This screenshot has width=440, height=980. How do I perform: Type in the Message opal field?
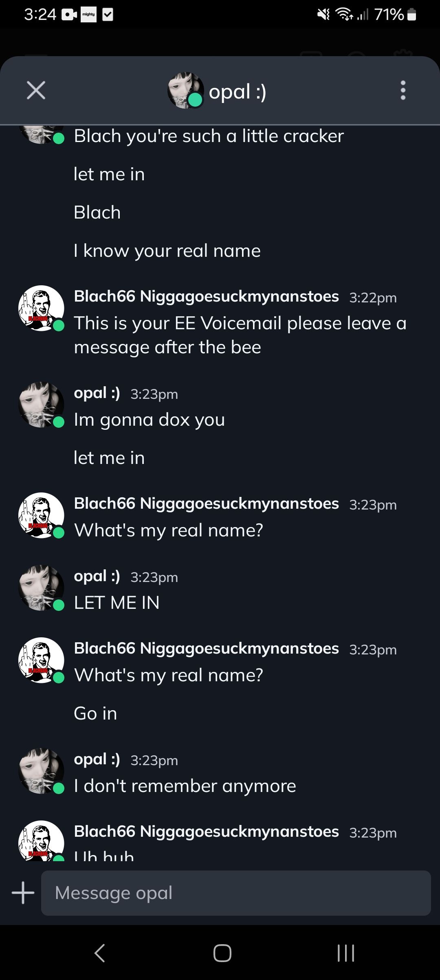click(x=235, y=893)
